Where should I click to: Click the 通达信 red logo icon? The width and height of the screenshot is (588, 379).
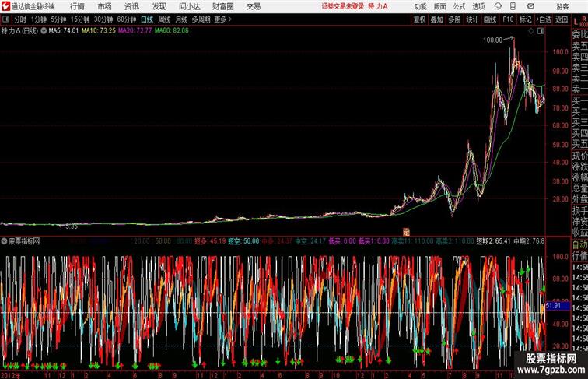click(5, 6)
